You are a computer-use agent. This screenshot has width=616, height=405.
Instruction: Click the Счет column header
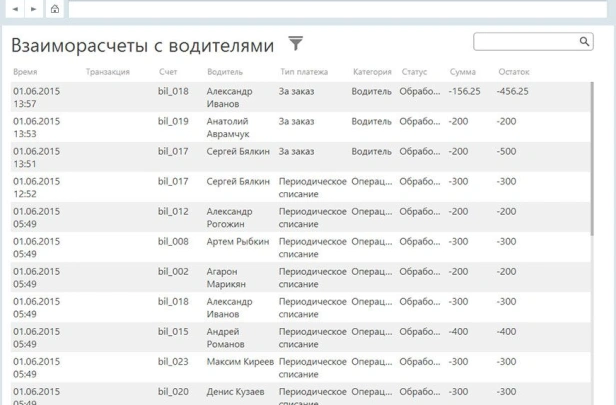click(x=168, y=72)
